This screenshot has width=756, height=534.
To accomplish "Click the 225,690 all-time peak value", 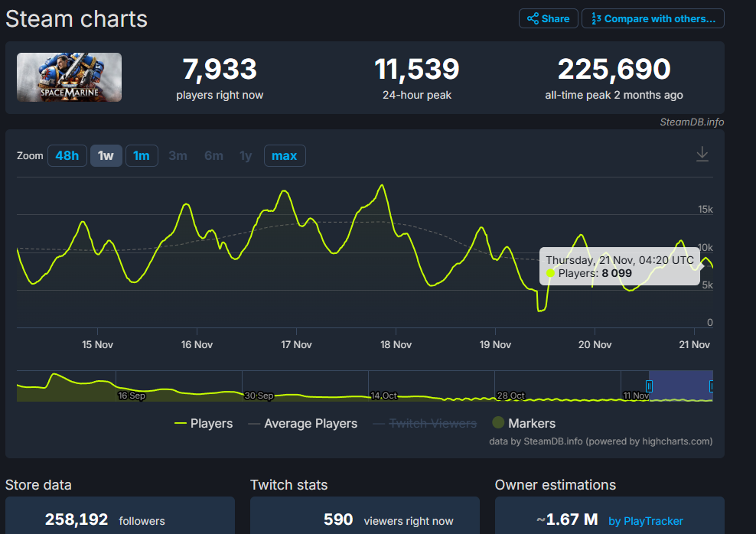I will click(x=614, y=69).
